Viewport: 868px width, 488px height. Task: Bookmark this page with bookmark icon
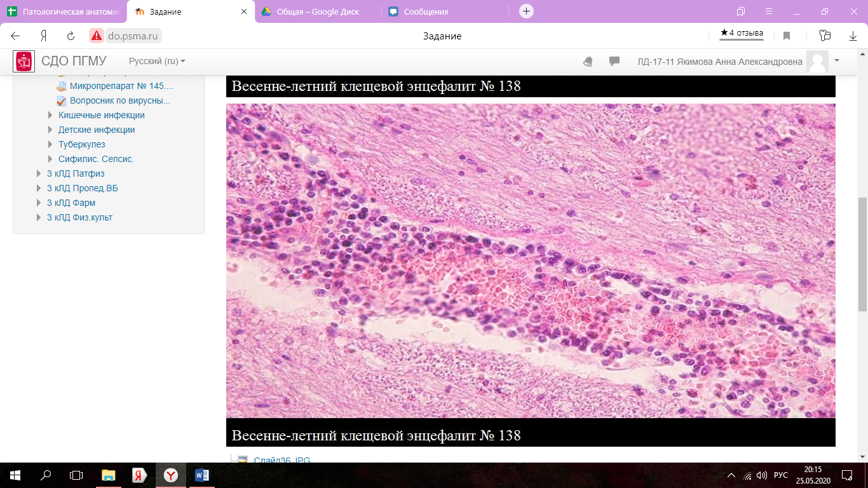(x=787, y=36)
